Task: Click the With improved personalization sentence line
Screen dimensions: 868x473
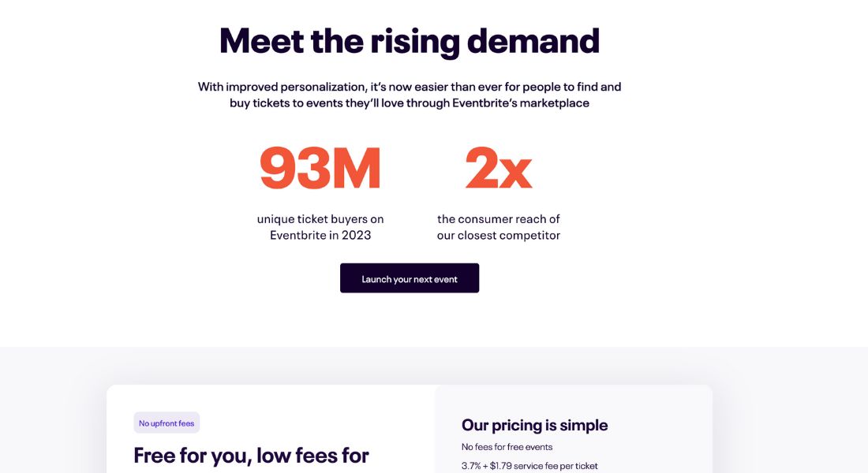Action: coord(409,87)
